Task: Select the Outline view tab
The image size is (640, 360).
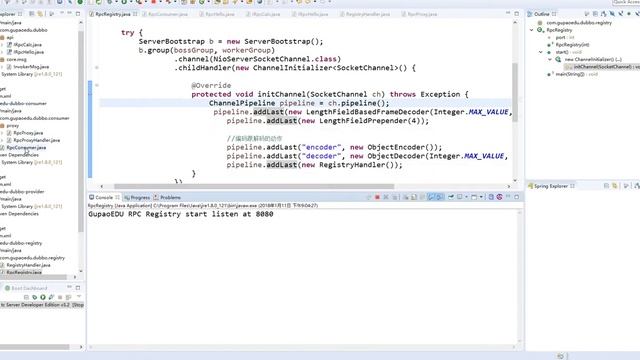Action: click(542, 14)
